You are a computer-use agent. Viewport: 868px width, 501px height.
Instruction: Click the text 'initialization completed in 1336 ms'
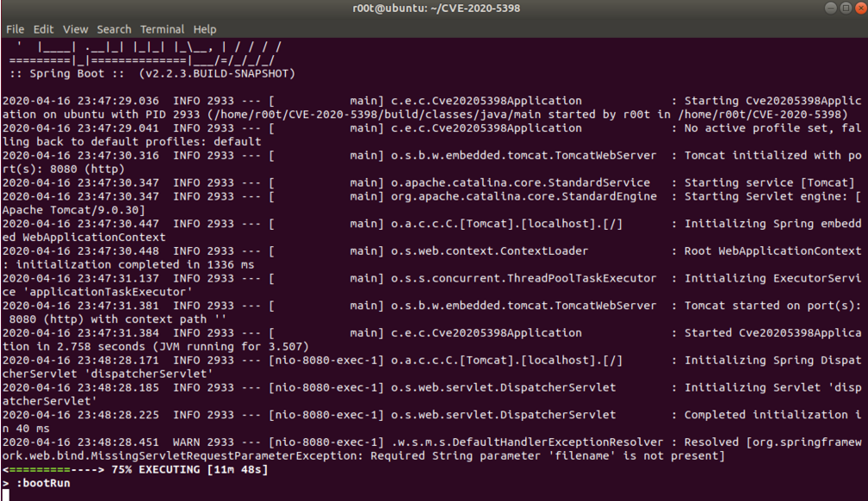[135, 264]
